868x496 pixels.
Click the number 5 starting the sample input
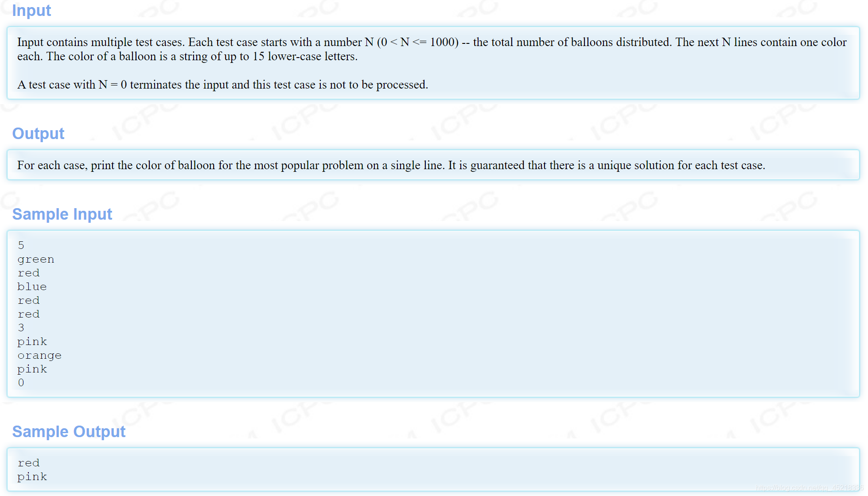21,245
